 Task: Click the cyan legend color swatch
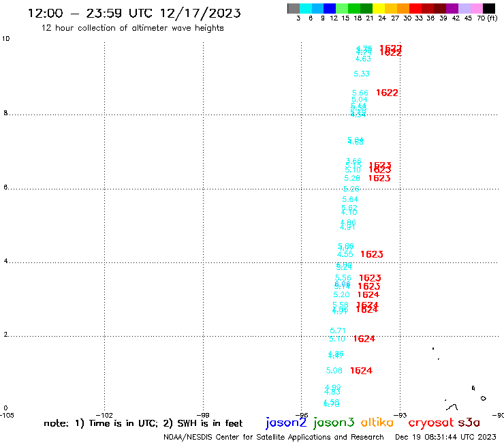[305, 8]
